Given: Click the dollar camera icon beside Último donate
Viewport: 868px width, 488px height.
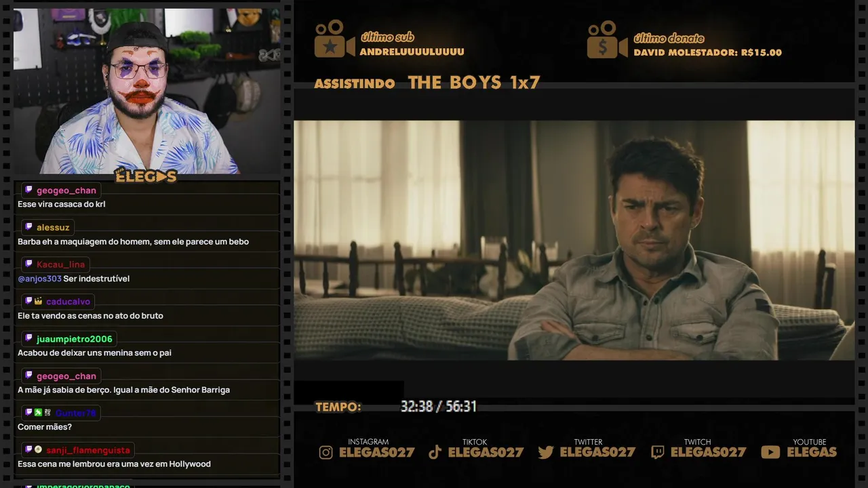Looking at the screenshot, I should coord(608,39).
